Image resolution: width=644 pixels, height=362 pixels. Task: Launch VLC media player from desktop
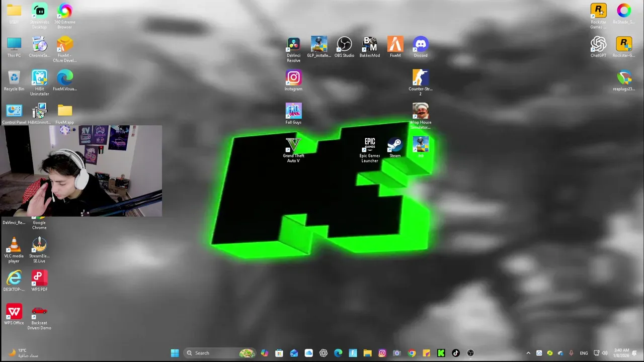[x=14, y=250]
